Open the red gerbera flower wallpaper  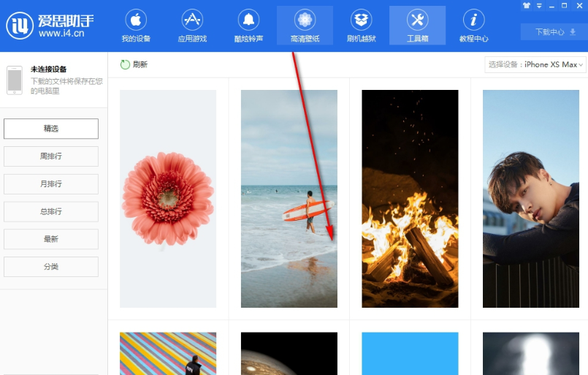168,199
